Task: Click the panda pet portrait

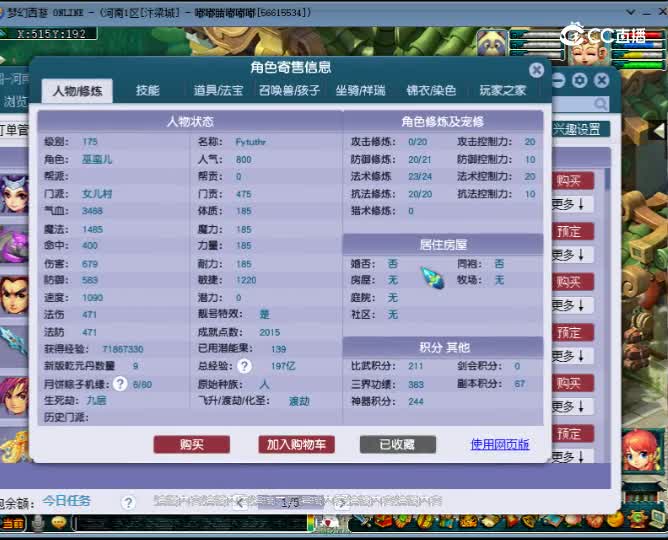Action: 492,43
